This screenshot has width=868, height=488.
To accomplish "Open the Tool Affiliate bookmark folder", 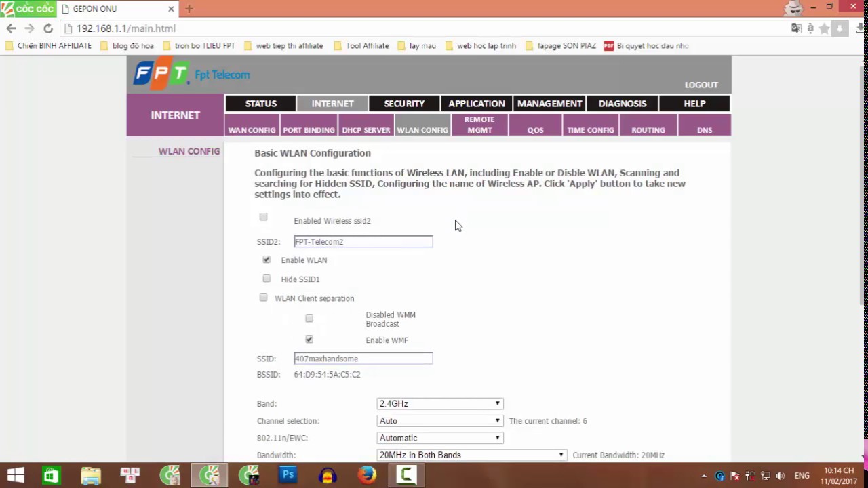I will (361, 46).
